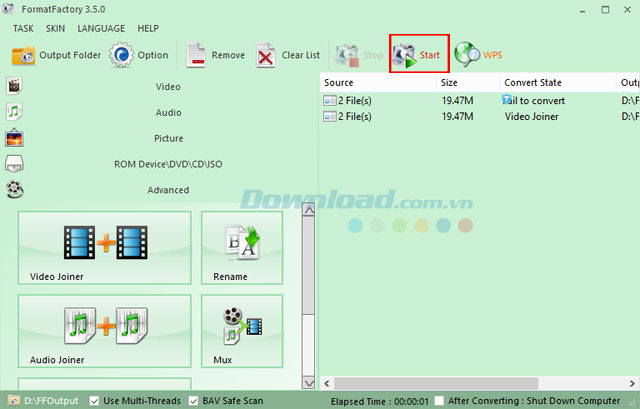Sort by the Size column header
The height and width of the screenshot is (409, 640).
point(468,82)
